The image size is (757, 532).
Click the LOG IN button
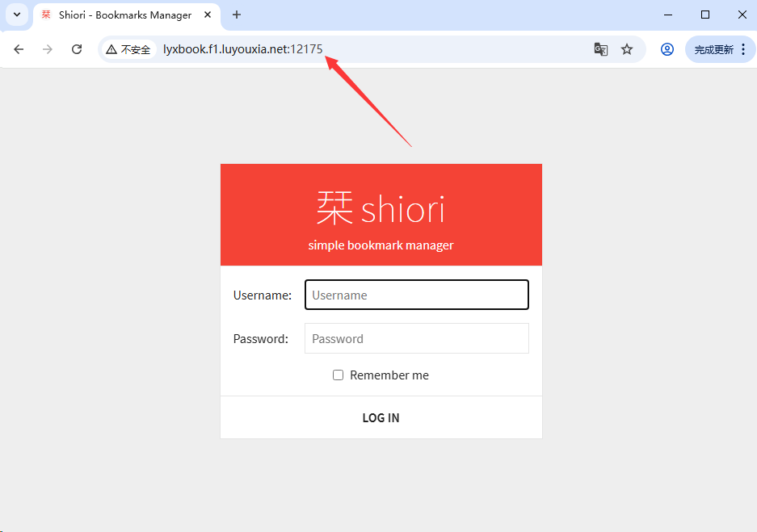(x=381, y=417)
